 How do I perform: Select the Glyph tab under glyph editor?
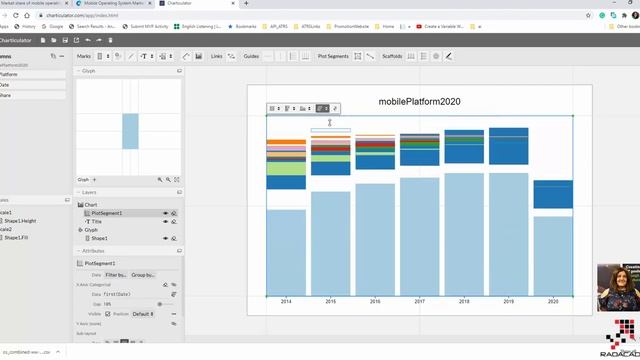(83, 180)
